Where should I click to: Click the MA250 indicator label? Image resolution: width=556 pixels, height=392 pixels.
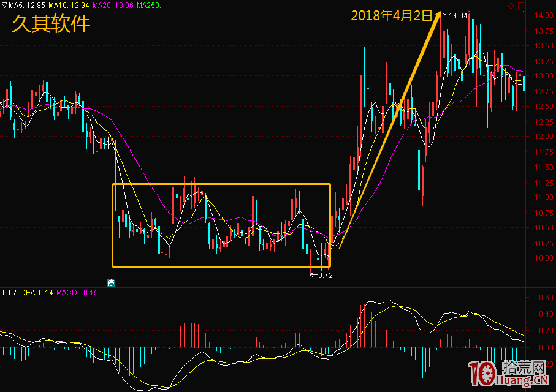pyautogui.click(x=151, y=6)
